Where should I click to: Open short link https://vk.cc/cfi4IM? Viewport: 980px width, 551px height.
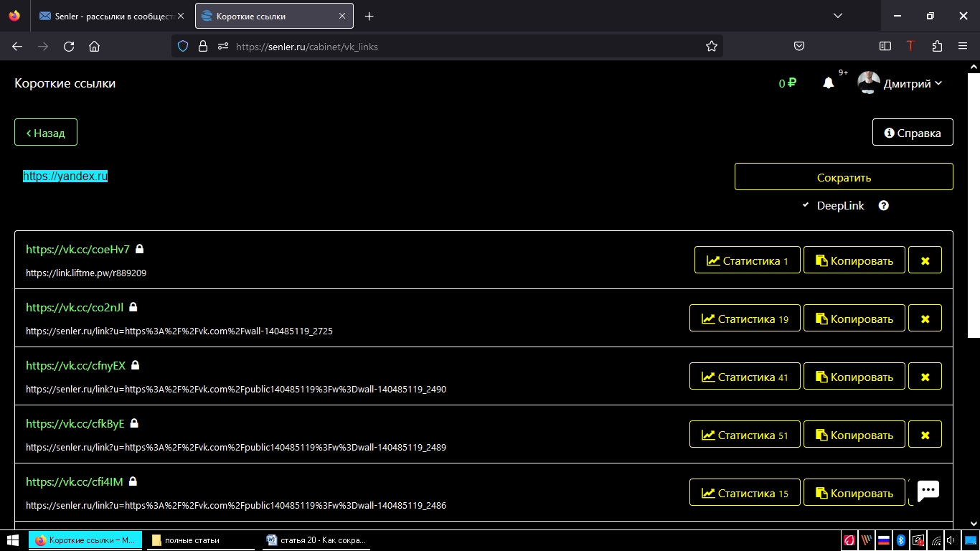point(75,481)
